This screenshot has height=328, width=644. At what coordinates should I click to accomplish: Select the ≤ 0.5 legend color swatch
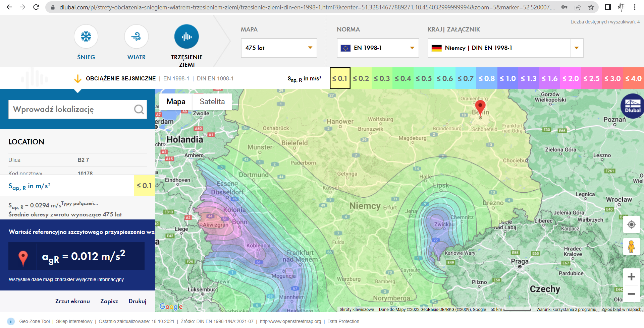(x=424, y=78)
